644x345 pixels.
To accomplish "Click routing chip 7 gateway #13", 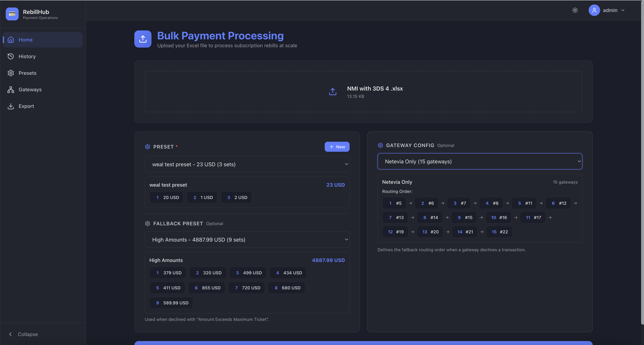I will tap(395, 217).
